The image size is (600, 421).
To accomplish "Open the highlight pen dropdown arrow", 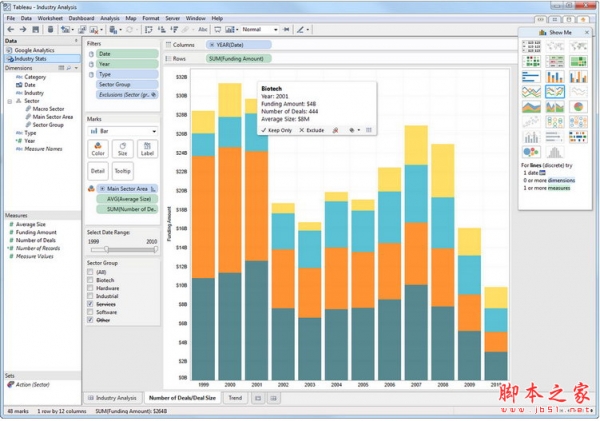I will point(308,29).
